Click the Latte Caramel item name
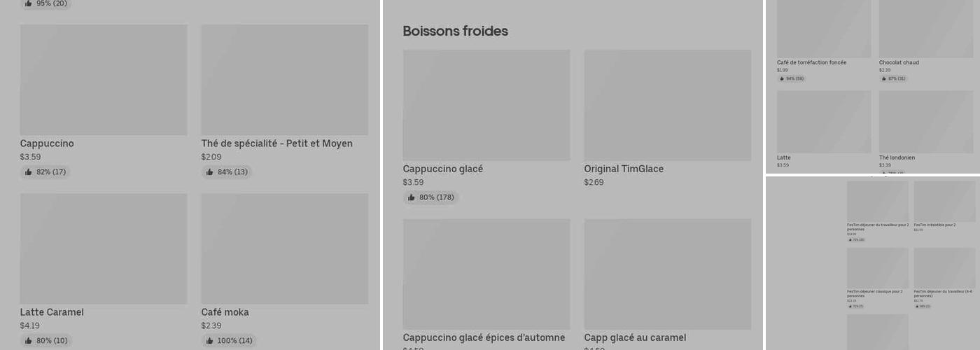 click(x=52, y=312)
